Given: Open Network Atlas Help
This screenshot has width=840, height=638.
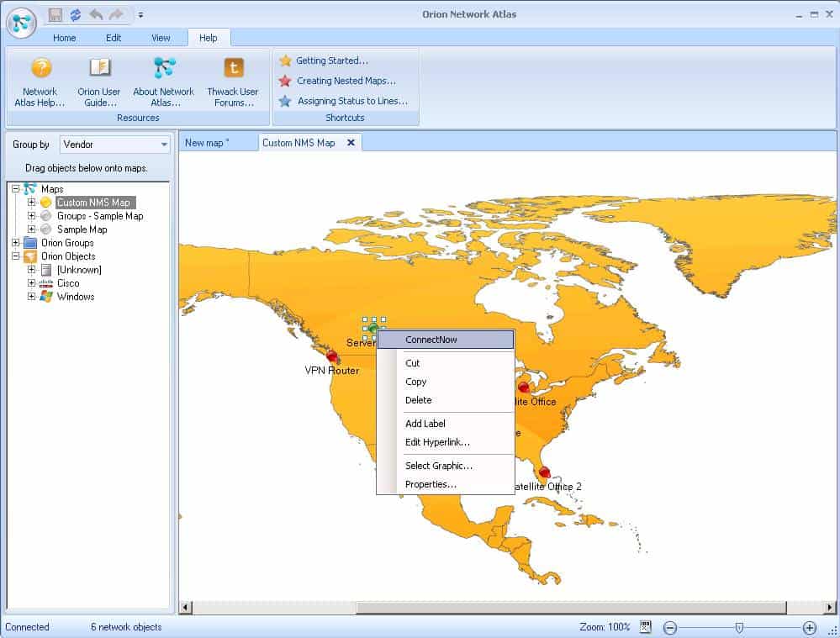Looking at the screenshot, I should pyautogui.click(x=40, y=82).
